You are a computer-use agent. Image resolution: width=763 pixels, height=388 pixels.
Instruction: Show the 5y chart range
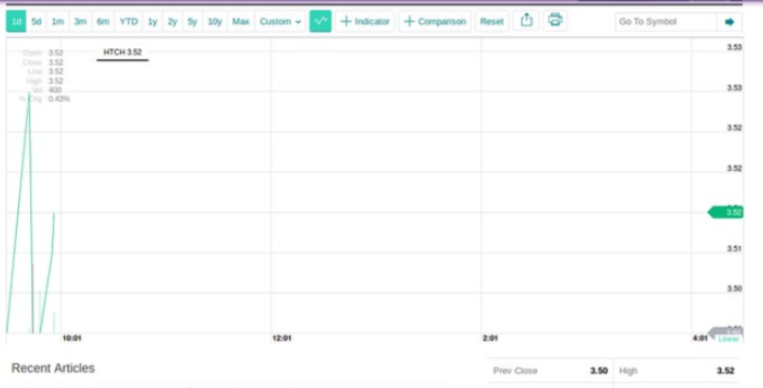coord(193,21)
